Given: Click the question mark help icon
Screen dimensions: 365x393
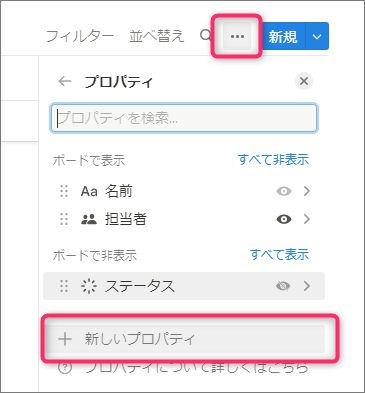Looking at the screenshot, I should click(65, 368).
